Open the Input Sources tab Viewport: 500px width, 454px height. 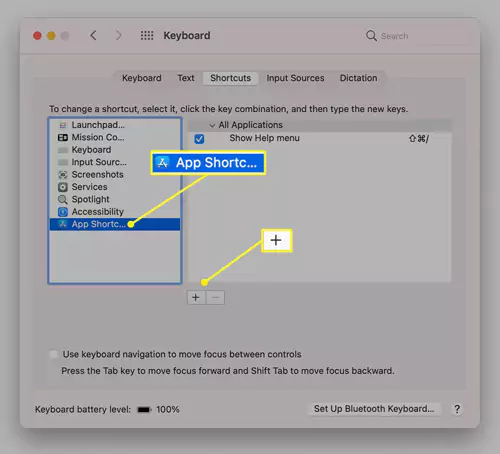(x=295, y=78)
